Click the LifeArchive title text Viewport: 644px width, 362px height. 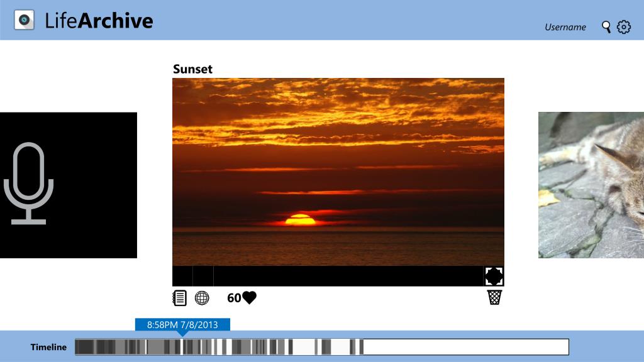[99, 21]
